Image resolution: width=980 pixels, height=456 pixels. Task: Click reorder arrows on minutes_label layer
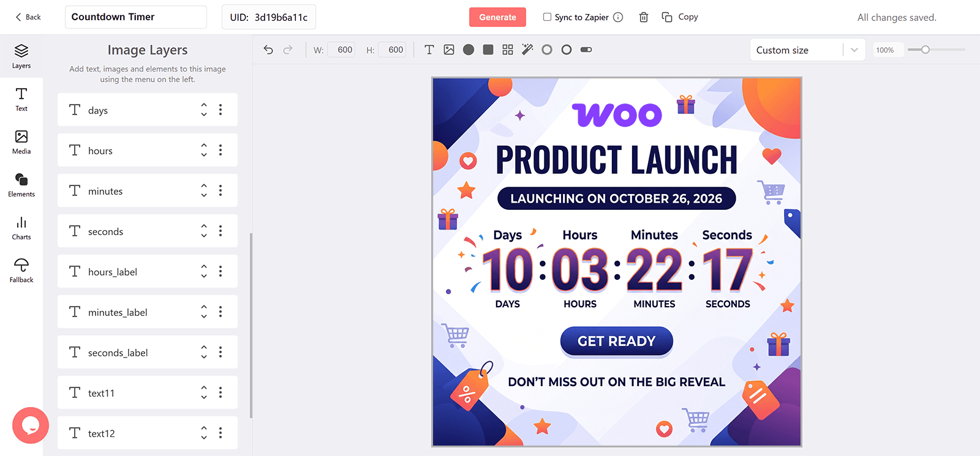(x=204, y=312)
